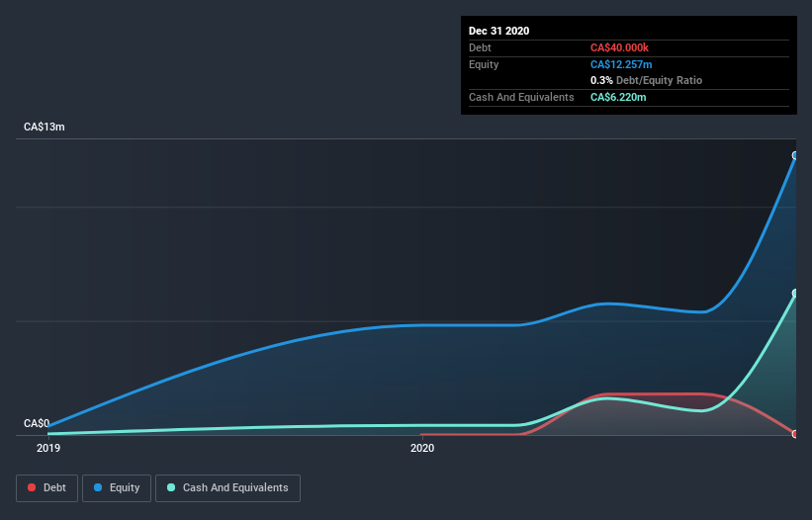The image size is (812, 520).
Task: Click the 0.3% Debt/Equity Ratio text
Action: click(646, 80)
